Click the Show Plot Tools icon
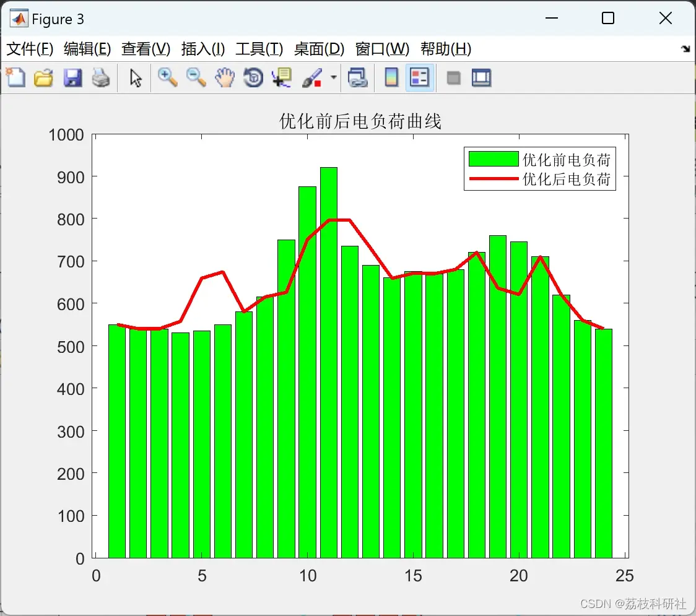Image resolution: width=696 pixels, height=616 pixels. pos(481,77)
